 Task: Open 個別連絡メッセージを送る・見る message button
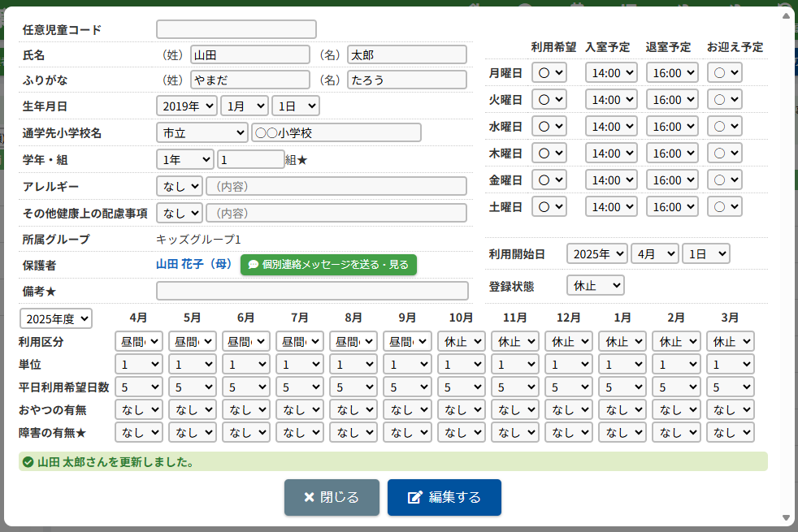pyautogui.click(x=328, y=265)
